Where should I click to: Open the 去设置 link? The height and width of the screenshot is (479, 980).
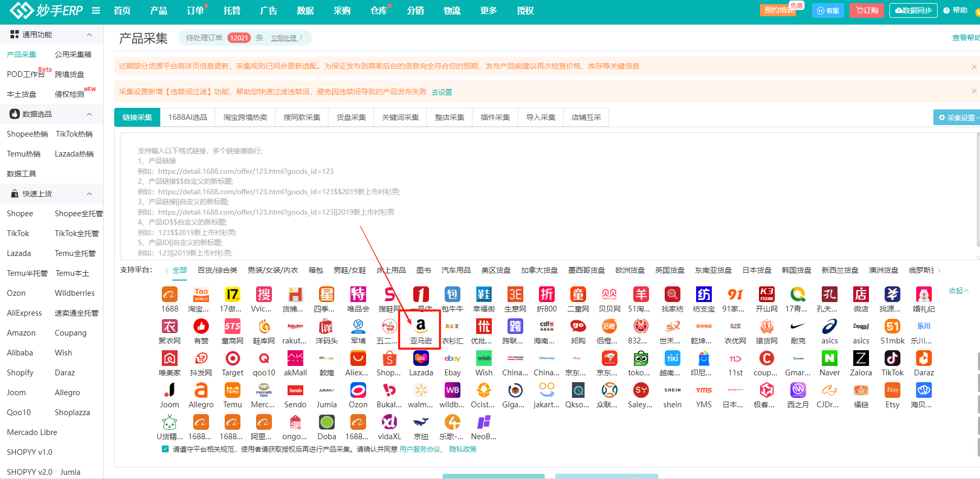442,92
